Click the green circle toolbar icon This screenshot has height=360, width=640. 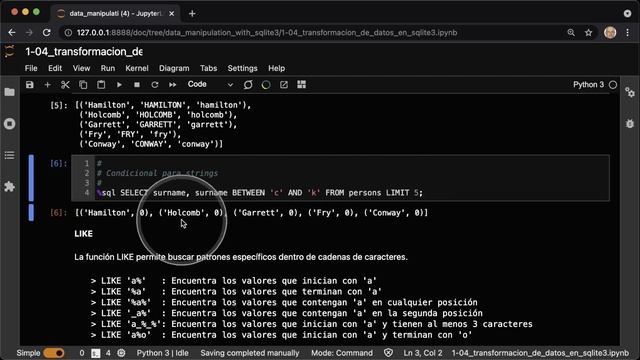[266, 84]
